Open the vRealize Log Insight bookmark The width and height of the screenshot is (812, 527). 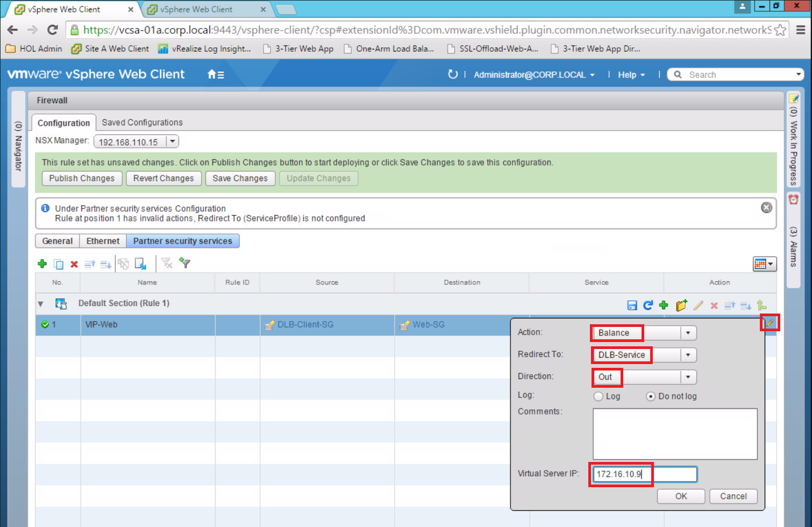pos(204,48)
